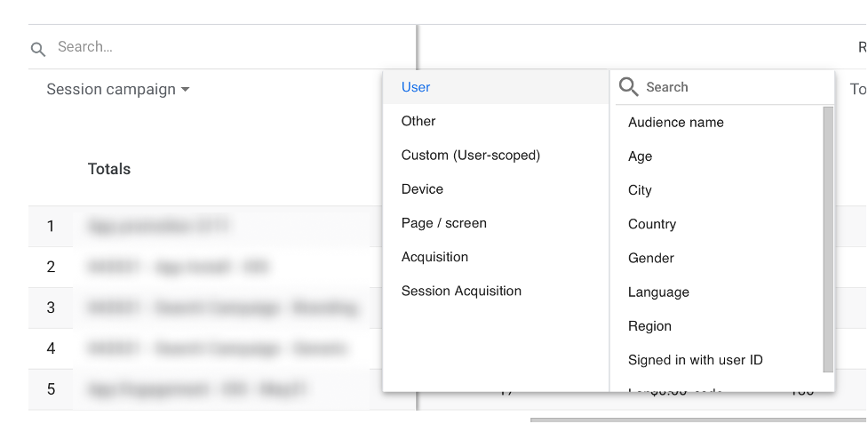Select Page / screen category
Screen dimensions: 868x424
443,223
